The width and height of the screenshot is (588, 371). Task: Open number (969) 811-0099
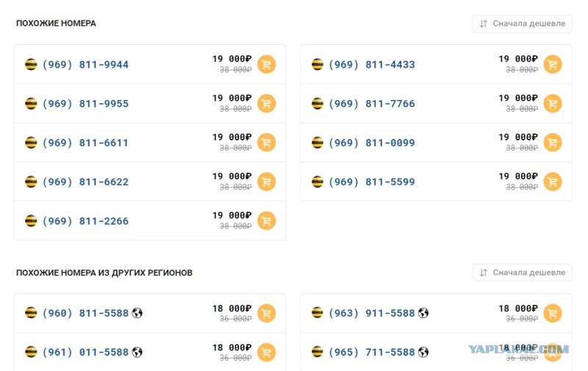point(372,143)
